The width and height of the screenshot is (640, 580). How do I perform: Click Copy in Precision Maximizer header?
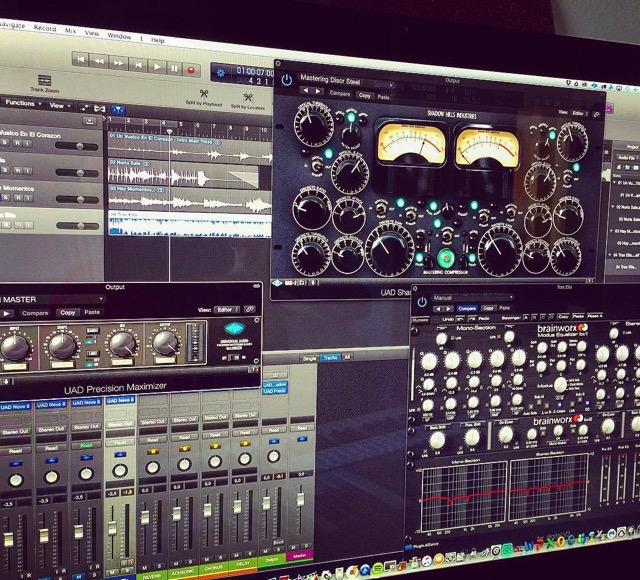[x=68, y=313]
